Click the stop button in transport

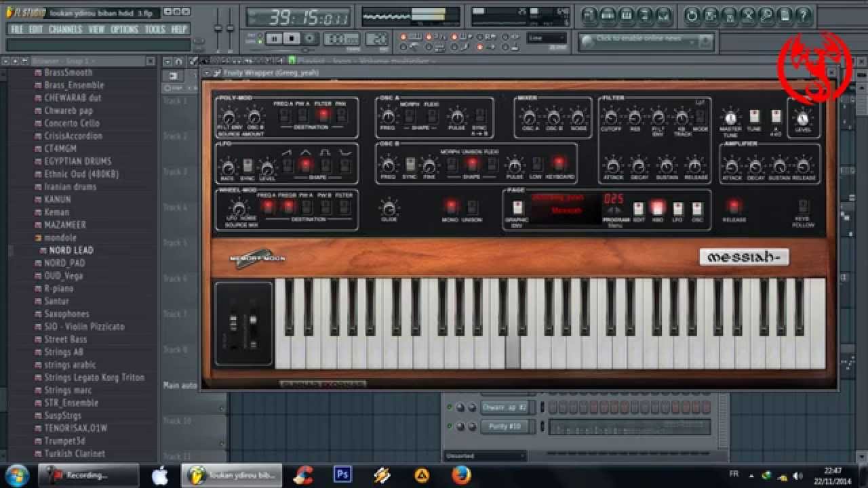(292, 39)
